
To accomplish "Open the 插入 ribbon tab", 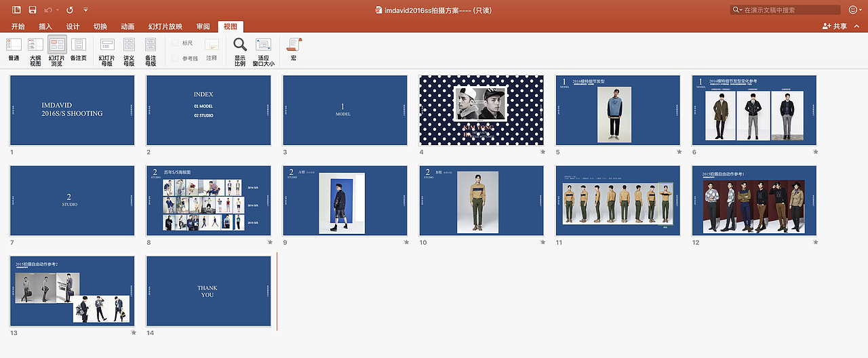I will (45, 26).
